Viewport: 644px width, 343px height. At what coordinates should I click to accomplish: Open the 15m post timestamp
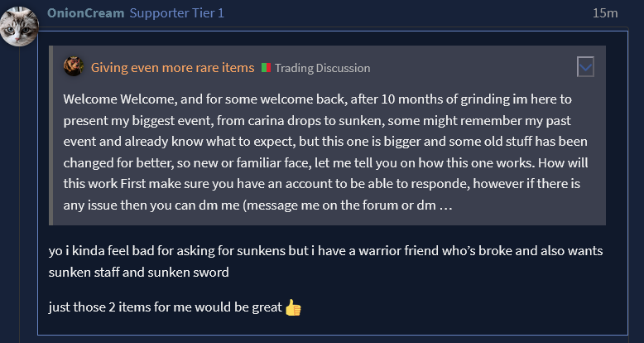point(605,13)
